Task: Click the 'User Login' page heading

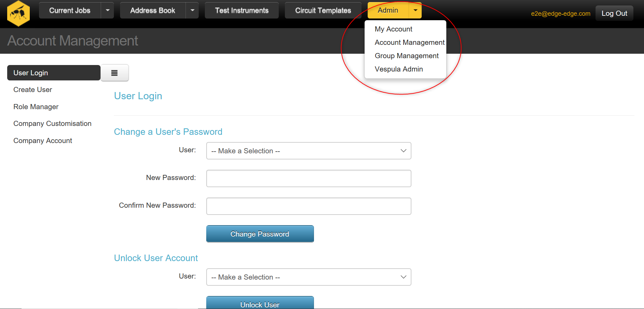Action: pyautogui.click(x=138, y=96)
